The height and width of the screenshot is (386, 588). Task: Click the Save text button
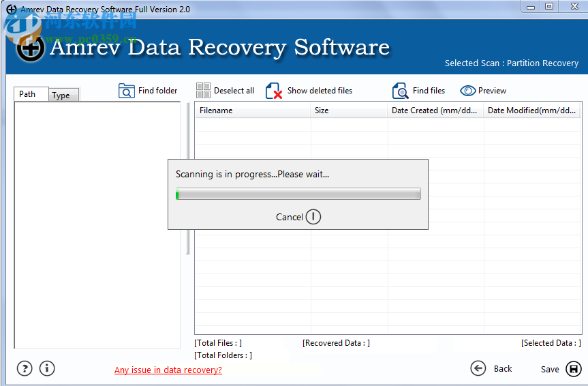(x=550, y=369)
